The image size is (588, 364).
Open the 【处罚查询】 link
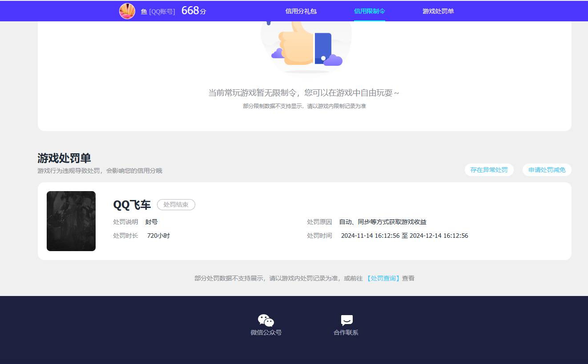coord(383,278)
